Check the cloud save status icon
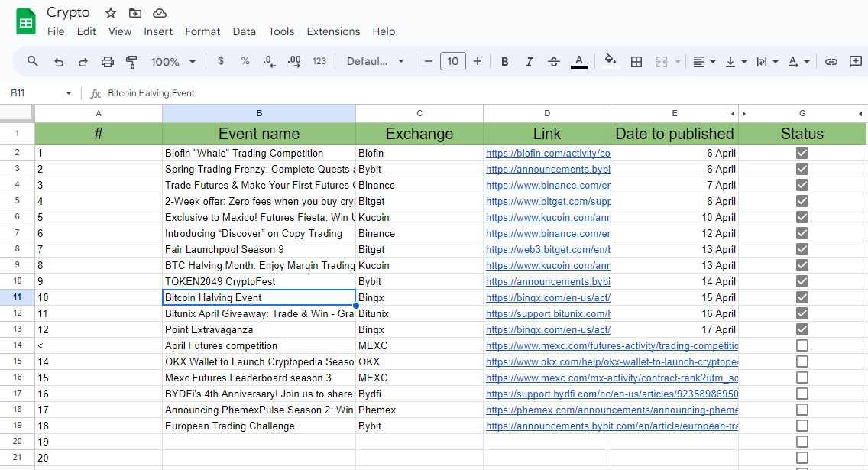 click(160, 13)
